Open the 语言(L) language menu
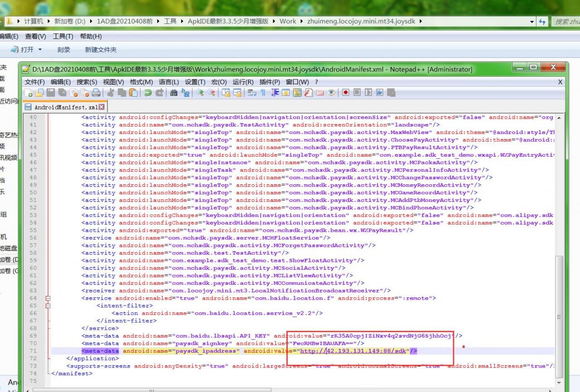 click(169, 82)
